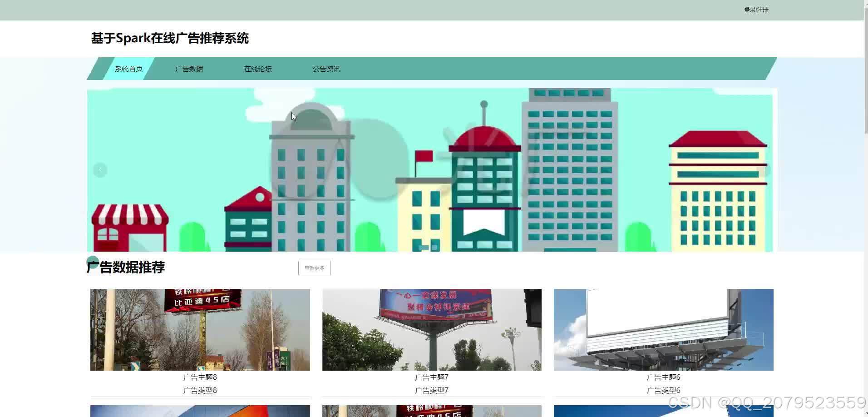Click the 广告类型8 type link
868x417 pixels.
click(200, 389)
